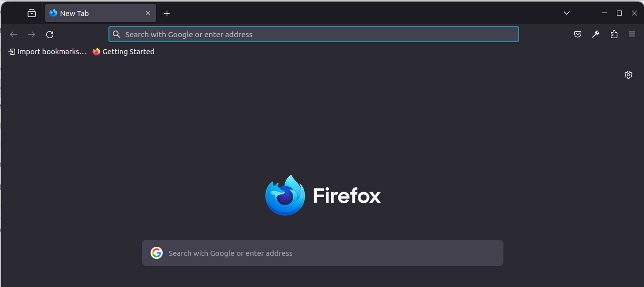
Task: Reload the current page
Action: click(x=50, y=34)
